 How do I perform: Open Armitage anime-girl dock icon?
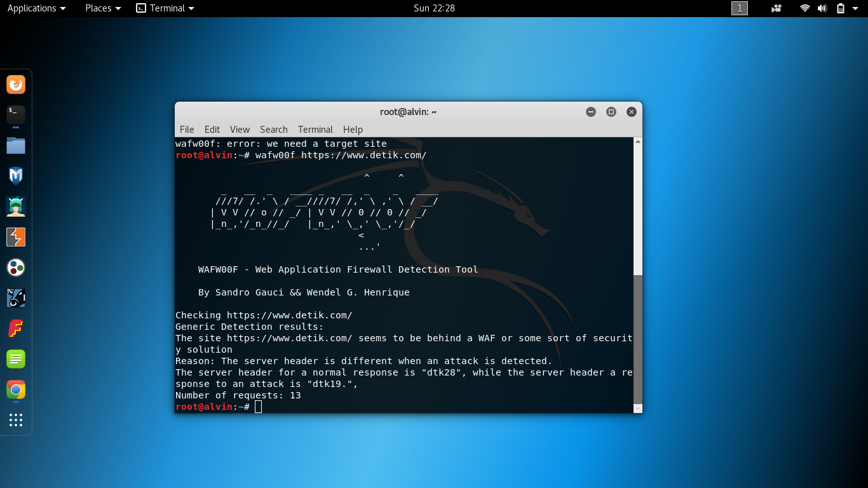16,207
